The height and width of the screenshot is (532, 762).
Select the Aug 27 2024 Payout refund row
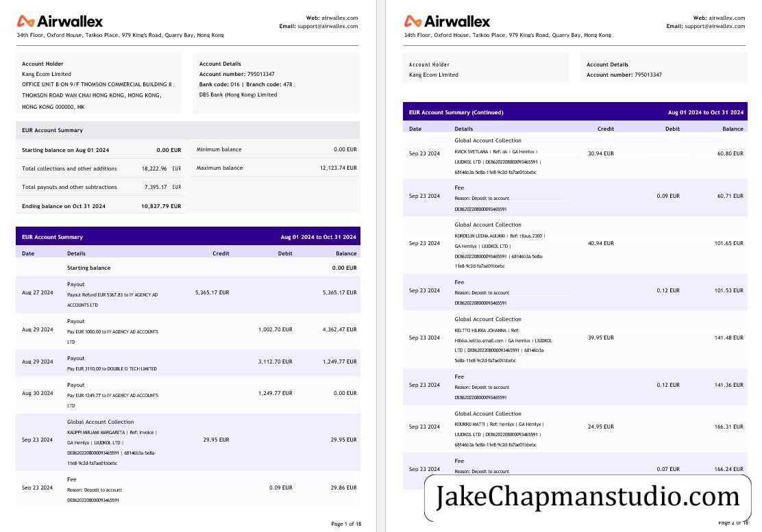pos(188,294)
